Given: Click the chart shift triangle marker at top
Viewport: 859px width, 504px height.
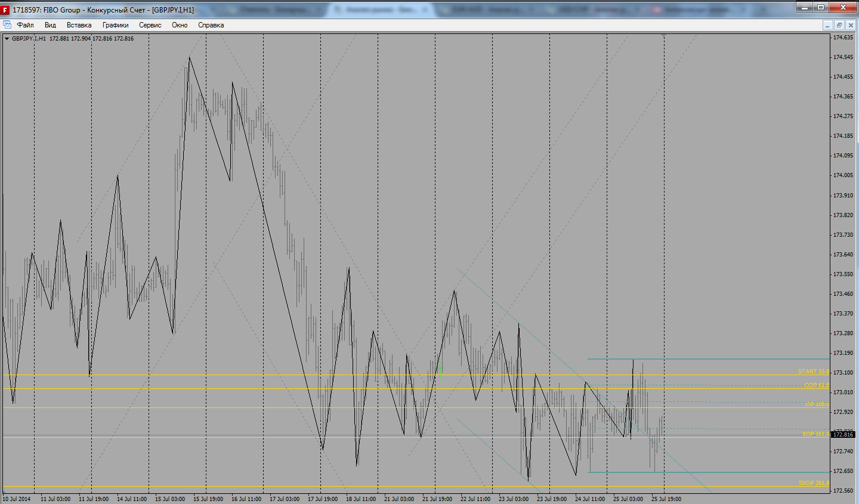Looking at the screenshot, I should point(664,36).
